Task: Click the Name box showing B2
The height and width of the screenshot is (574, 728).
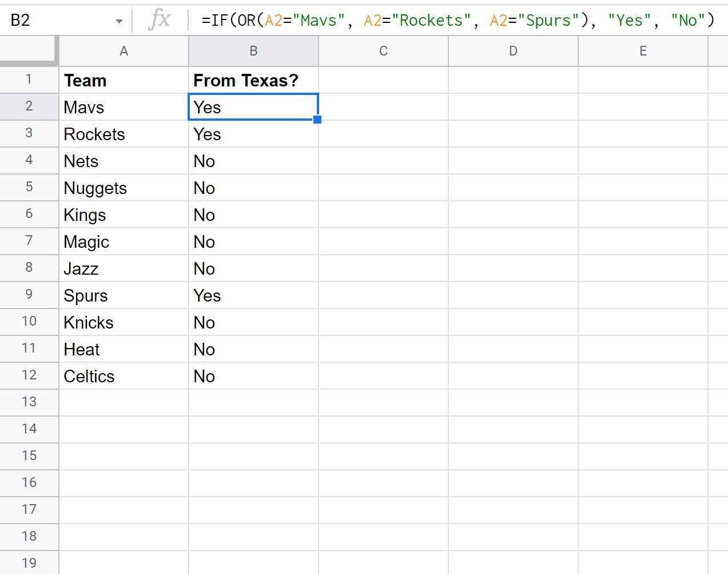Action: (x=57, y=21)
